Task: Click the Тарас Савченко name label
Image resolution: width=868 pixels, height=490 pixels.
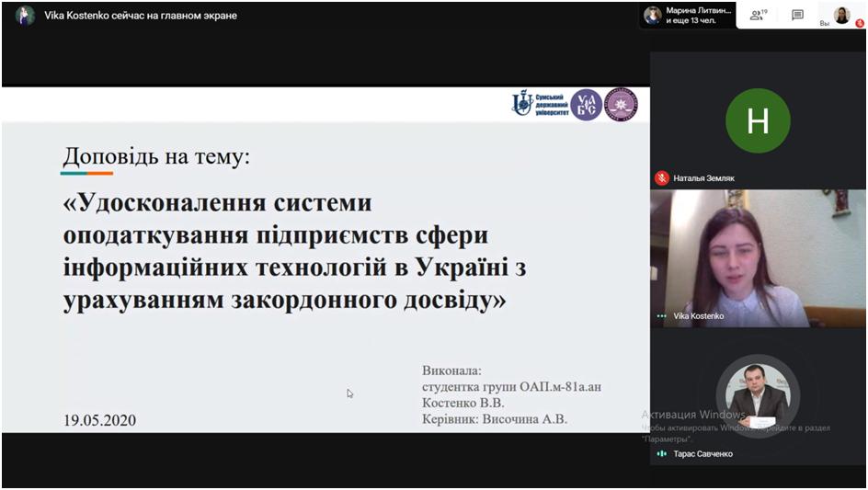Action: 702,454
